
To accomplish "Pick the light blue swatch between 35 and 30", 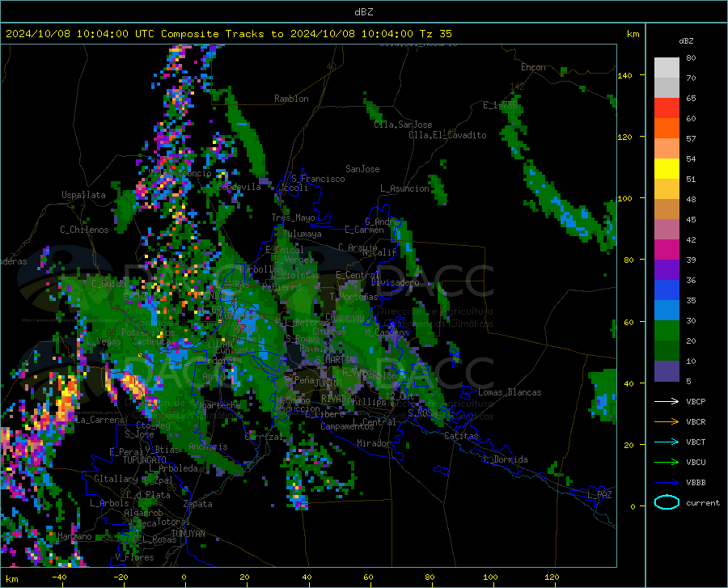I will point(667,311).
